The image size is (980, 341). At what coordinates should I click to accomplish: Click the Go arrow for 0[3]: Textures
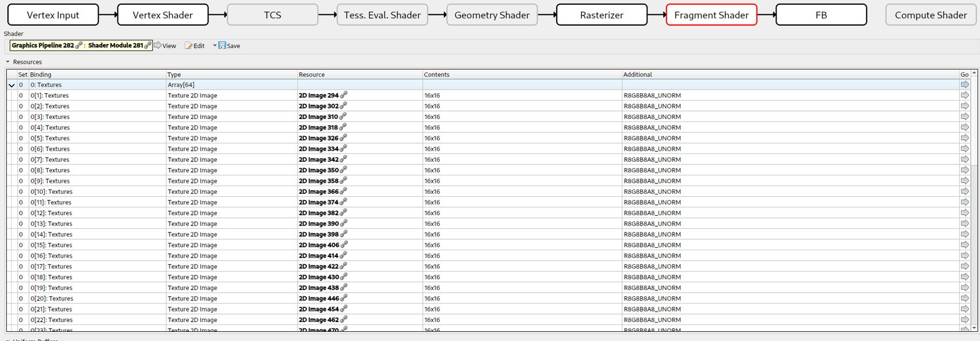(x=965, y=117)
